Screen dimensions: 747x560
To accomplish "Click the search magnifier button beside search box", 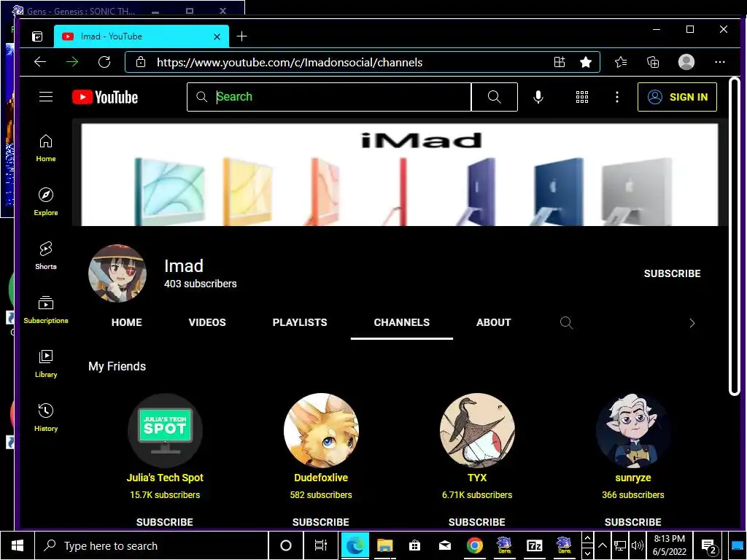I will 495,97.
